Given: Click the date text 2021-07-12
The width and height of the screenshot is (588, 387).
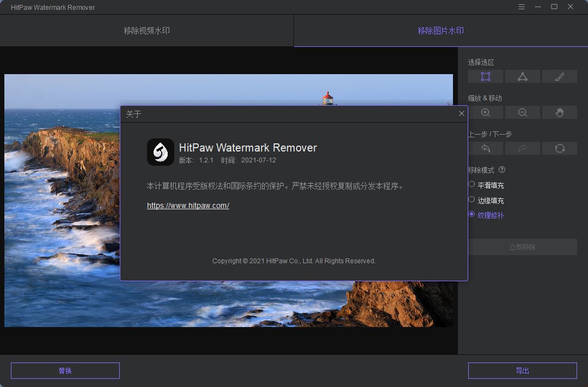Looking at the screenshot, I should point(259,160).
